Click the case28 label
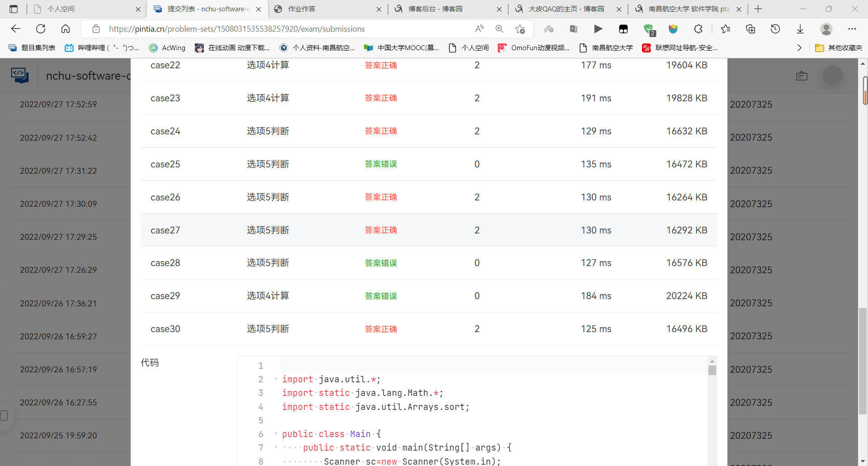Viewport: 868px width, 466px height. (x=165, y=263)
